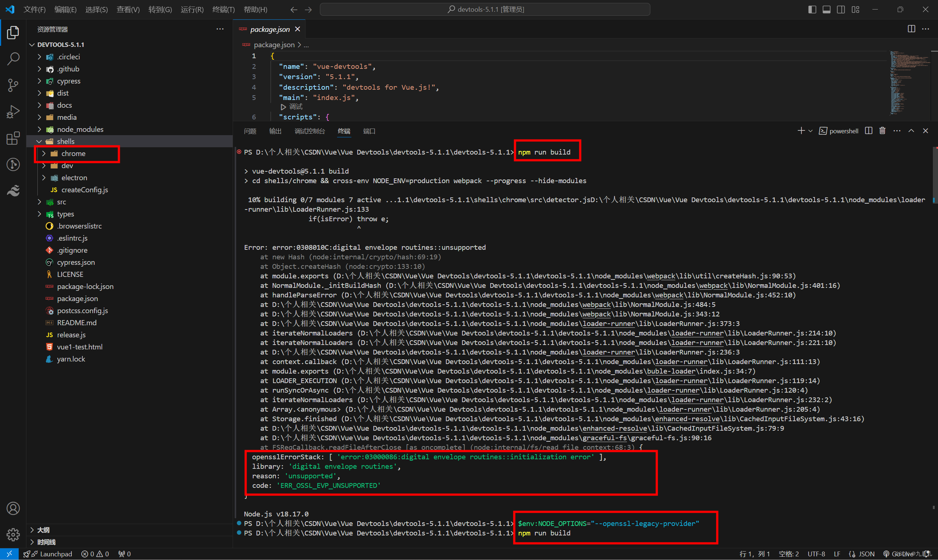Click the devtools-5.1.1 command center search box
Screen dimensions: 938x560
point(484,9)
